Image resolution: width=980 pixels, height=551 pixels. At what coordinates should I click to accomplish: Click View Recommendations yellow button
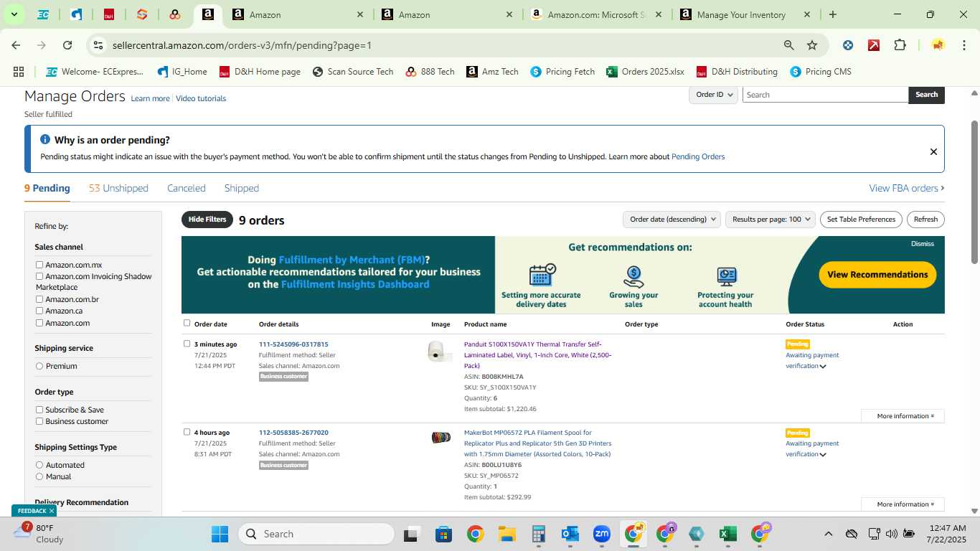[877, 275]
